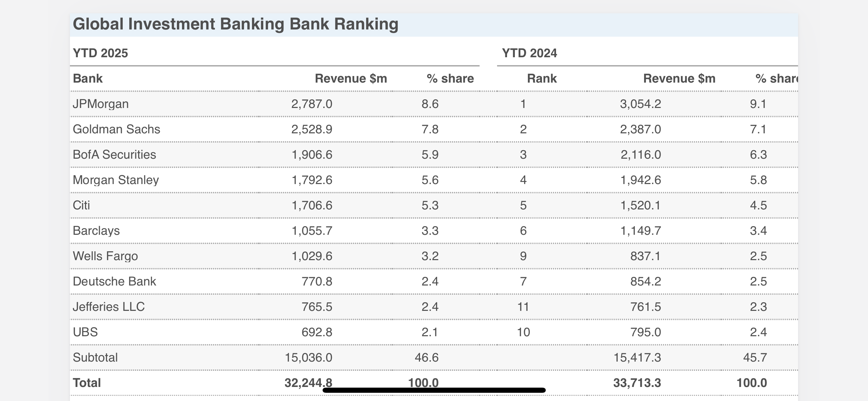The width and height of the screenshot is (868, 401).
Task: Open the Goldman Sachs bank name
Action: (116, 129)
